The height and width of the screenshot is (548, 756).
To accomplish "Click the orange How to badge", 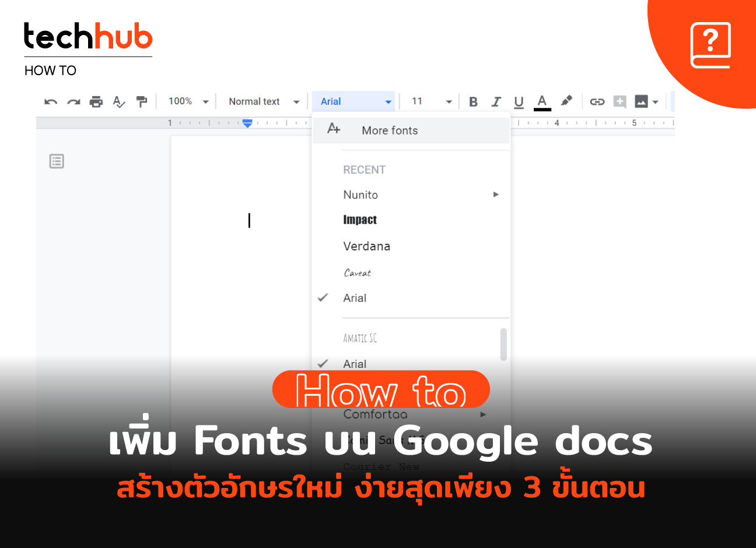I will 381,389.
